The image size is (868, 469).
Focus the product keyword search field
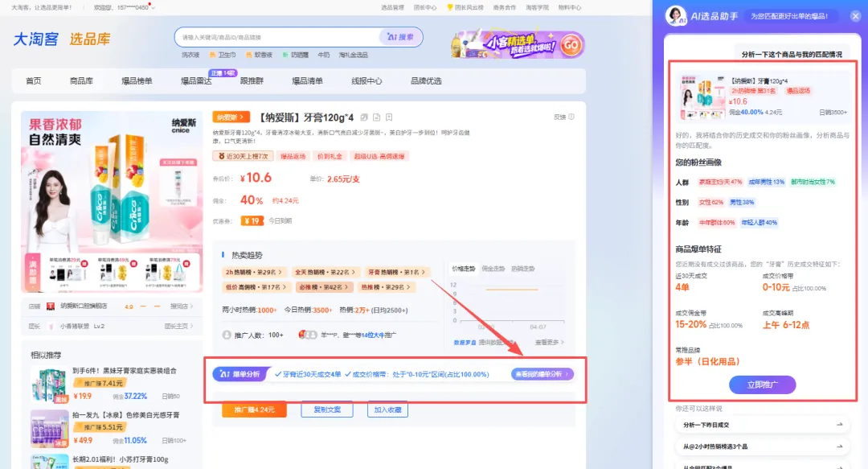(278, 37)
